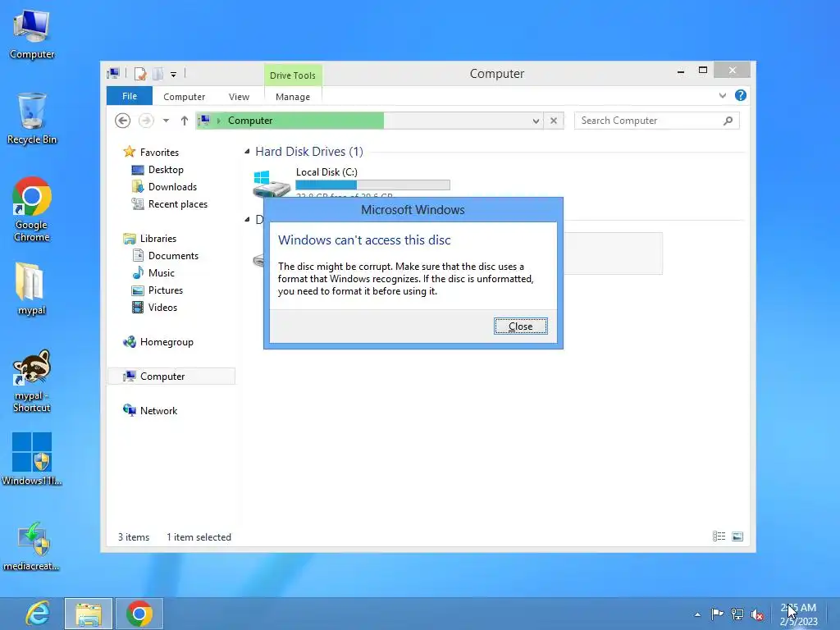Go back with the Back arrow button
840x630 pixels.
click(x=123, y=121)
